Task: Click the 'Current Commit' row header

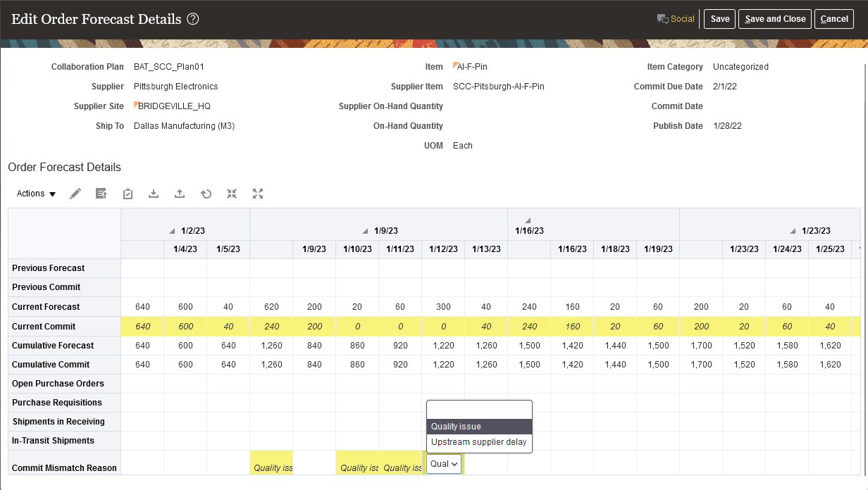Action: [64, 327]
